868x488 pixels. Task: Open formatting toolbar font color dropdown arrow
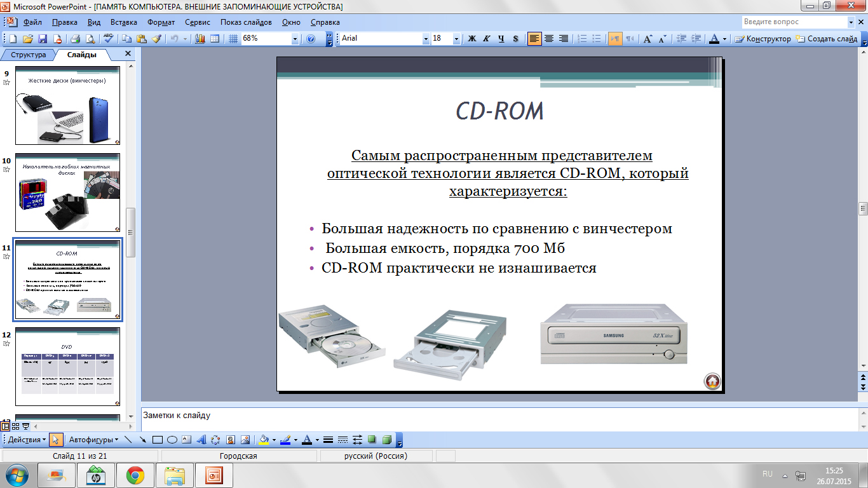point(725,39)
